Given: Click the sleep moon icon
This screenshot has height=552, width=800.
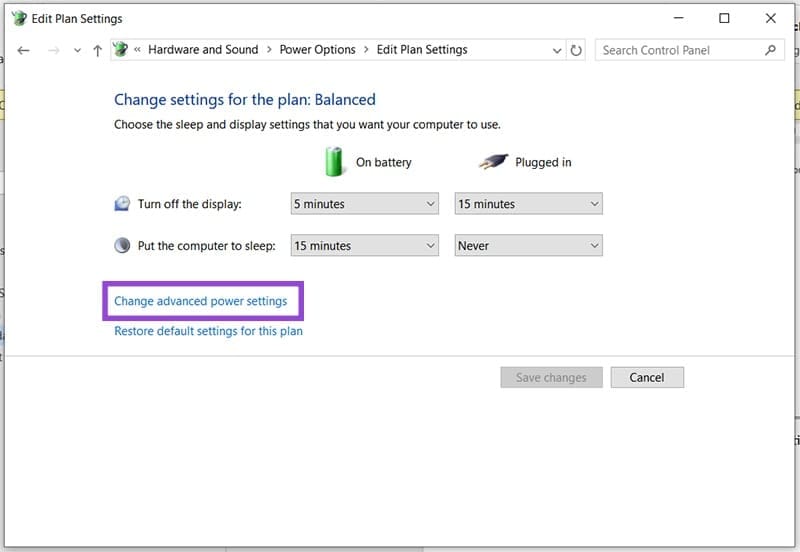Looking at the screenshot, I should point(122,245).
